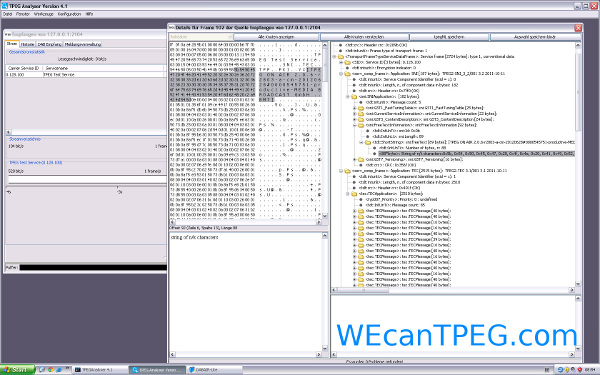Select the Frame type of transport frame row
The height and width of the screenshot is (375, 600).
[x=386, y=51]
